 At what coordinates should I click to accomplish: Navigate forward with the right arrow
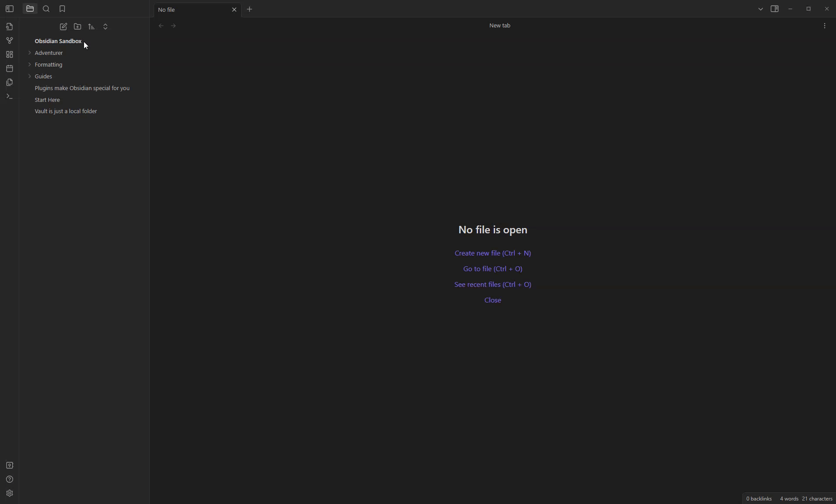pos(174,26)
